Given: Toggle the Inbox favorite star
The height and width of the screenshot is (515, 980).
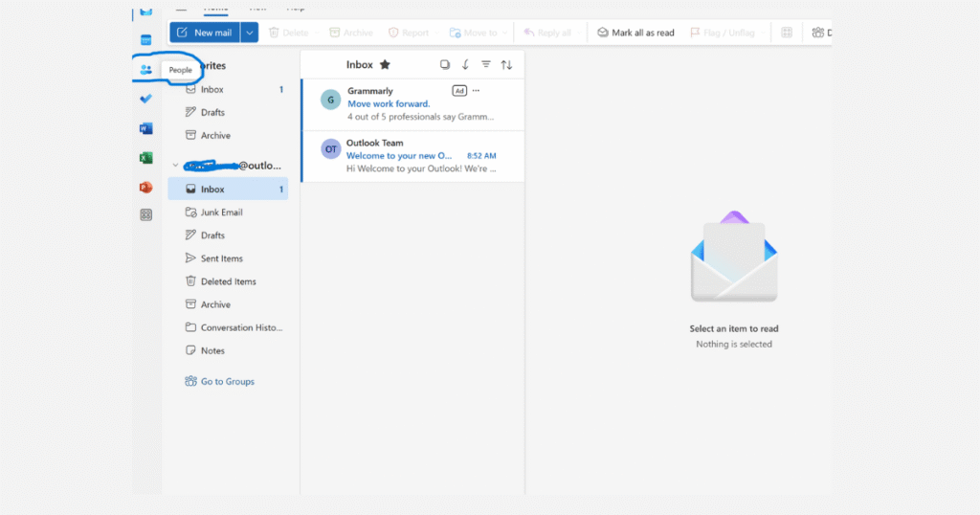Looking at the screenshot, I should (385, 65).
